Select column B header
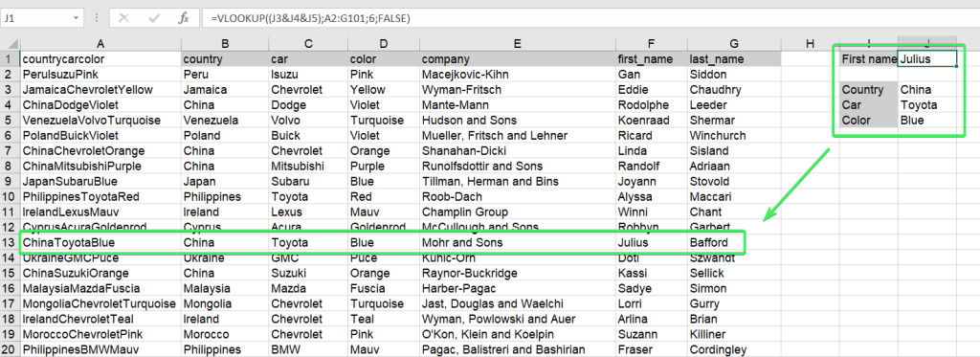Screen dimensions: 980x357 [225, 43]
